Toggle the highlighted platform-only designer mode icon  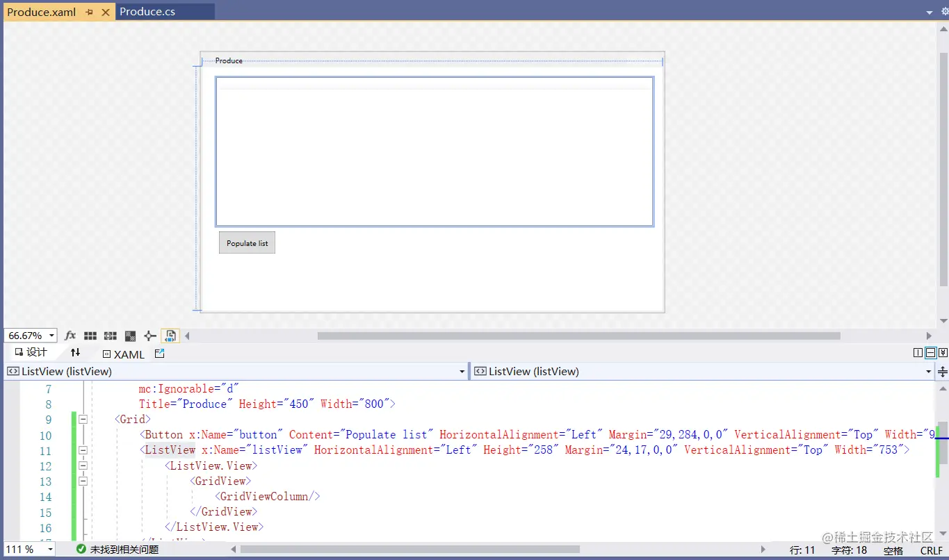[170, 336]
